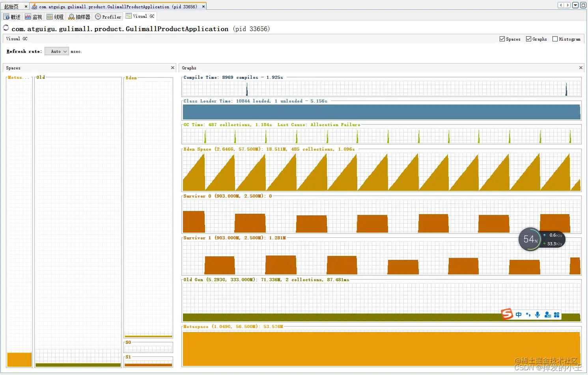Toggle the Spaces checkbox
The width and height of the screenshot is (588, 375).
tap(502, 39)
